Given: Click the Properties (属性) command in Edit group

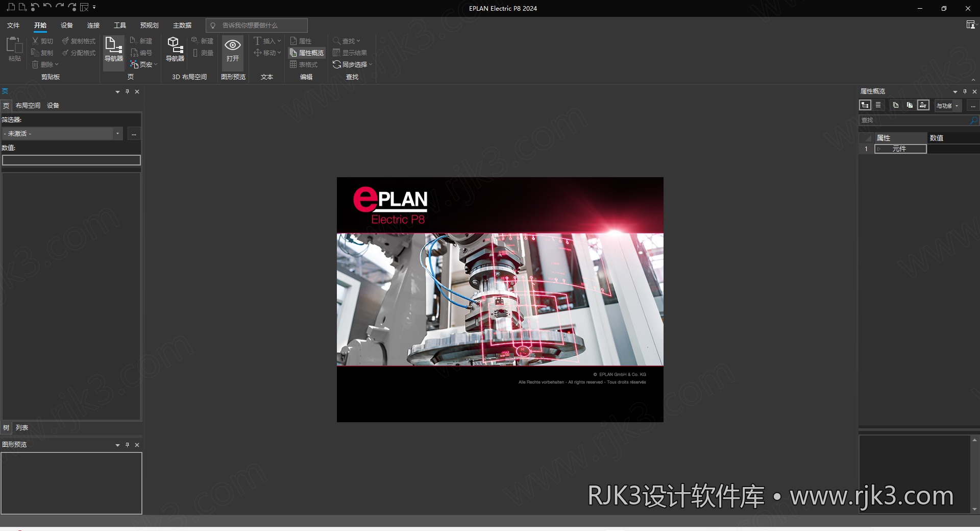Looking at the screenshot, I should (x=301, y=41).
